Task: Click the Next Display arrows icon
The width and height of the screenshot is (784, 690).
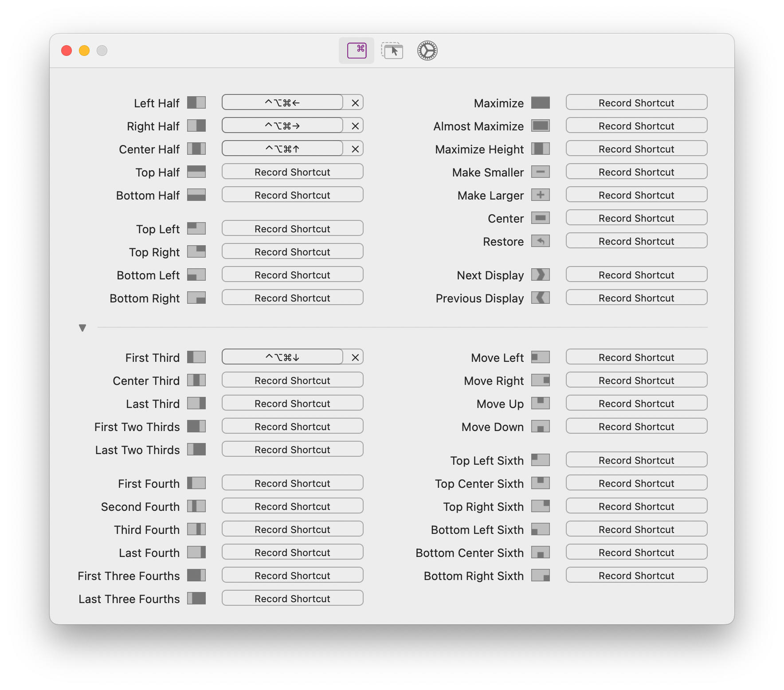Action: tap(541, 274)
